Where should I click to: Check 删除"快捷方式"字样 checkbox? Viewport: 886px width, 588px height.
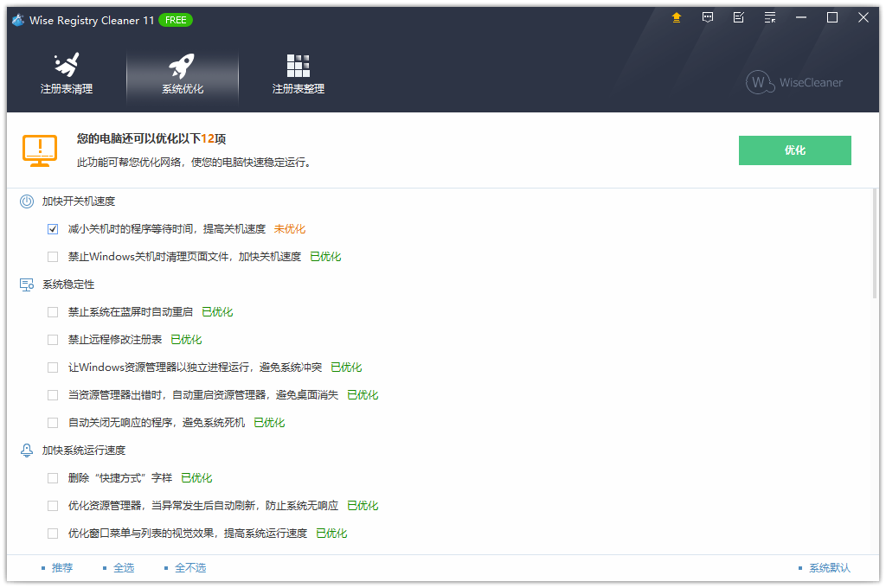tap(53, 478)
